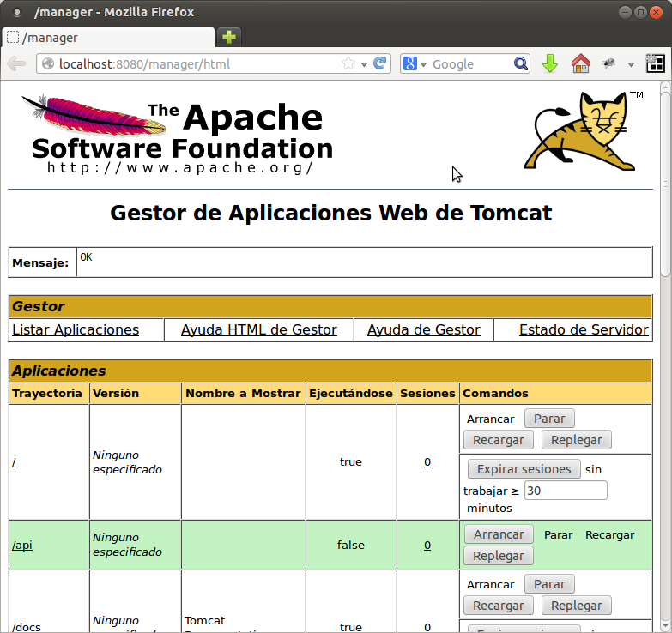The width and height of the screenshot is (672, 633).
Task: Click Replegar for the /api application
Action: coord(499,556)
